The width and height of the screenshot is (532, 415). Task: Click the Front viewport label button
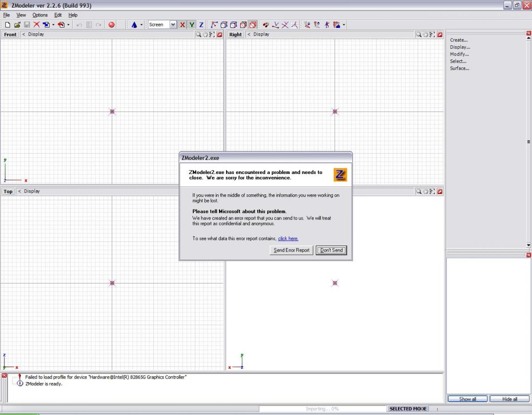click(x=10, y=35)
